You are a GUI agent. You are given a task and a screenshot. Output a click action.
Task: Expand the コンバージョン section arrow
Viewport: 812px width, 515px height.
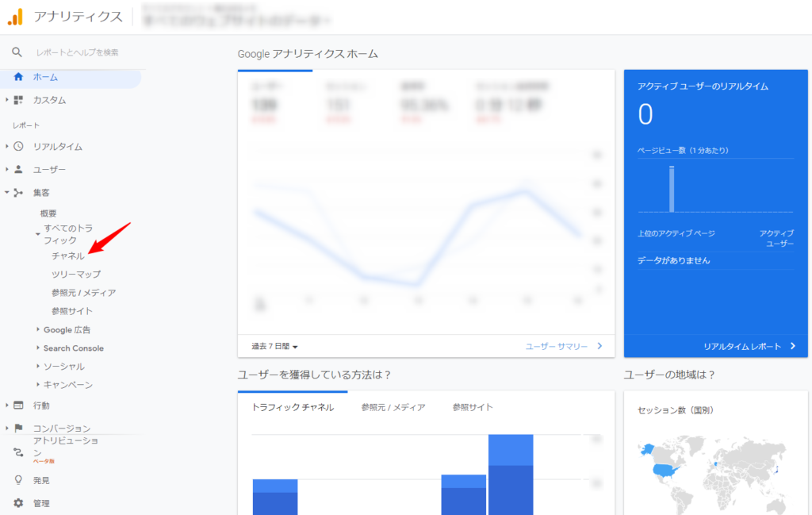[6, 428]
